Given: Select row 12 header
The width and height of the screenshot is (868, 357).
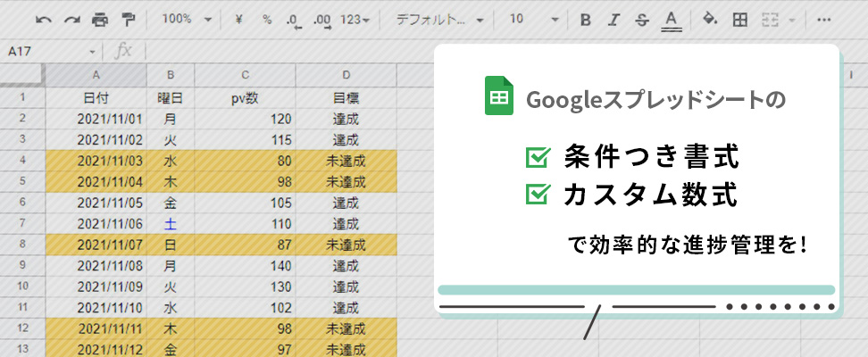Looking at the screenshot, I should (x=22, y=328).
